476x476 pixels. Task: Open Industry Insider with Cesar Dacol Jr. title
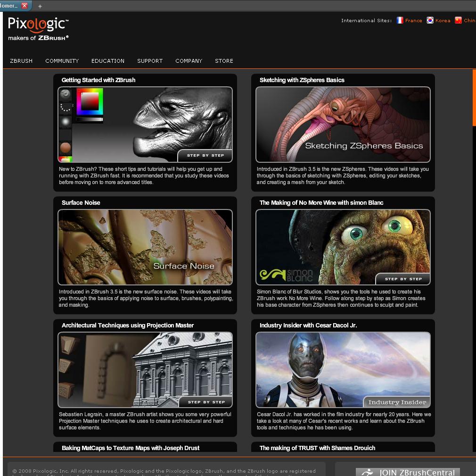(308, 325)
